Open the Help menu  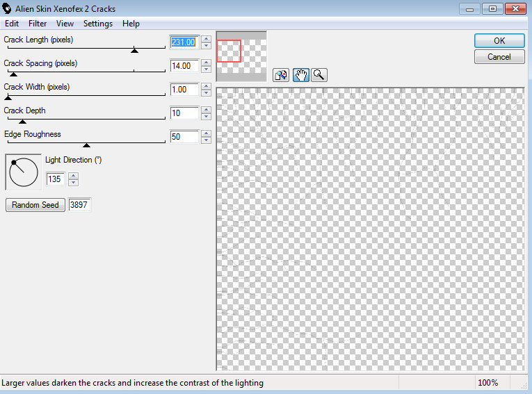(x=131, y=24)
